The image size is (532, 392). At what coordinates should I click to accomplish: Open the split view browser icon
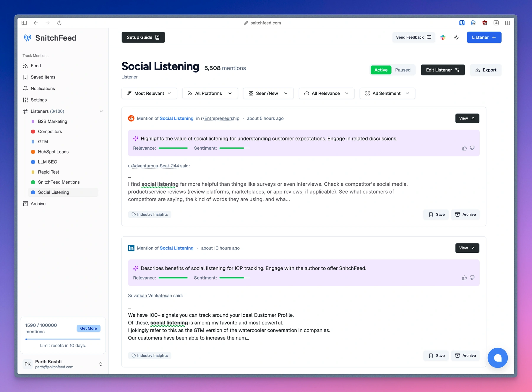click(x=507, y=23)
